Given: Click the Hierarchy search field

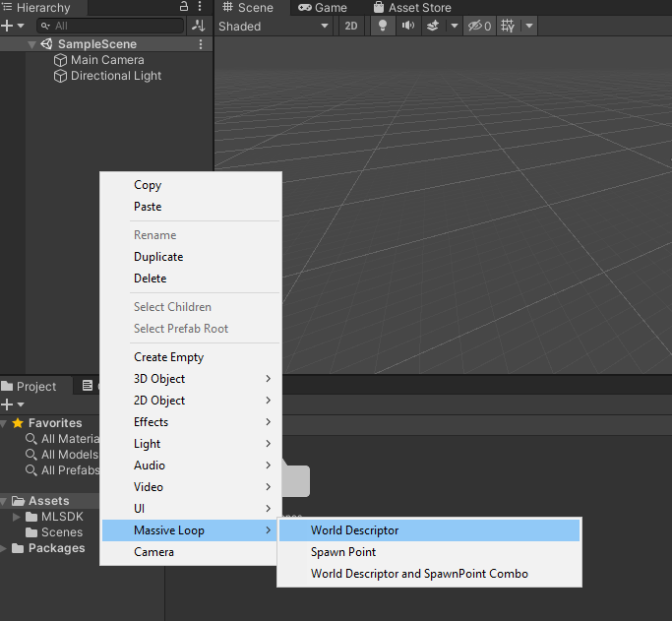Looking at the screenshot, I should click(110, 26).
